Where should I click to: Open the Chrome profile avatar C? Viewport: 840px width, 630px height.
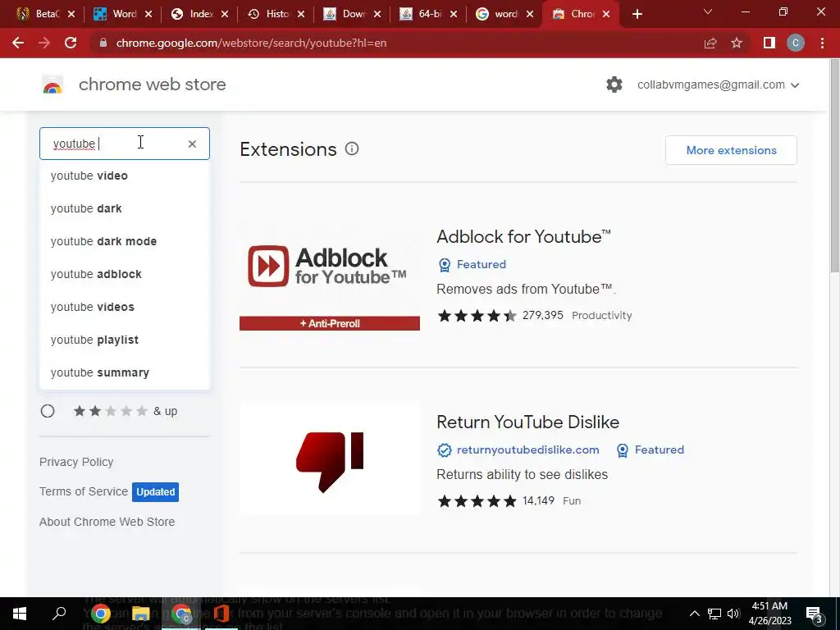pyautogui.click(x=796, y=43)
